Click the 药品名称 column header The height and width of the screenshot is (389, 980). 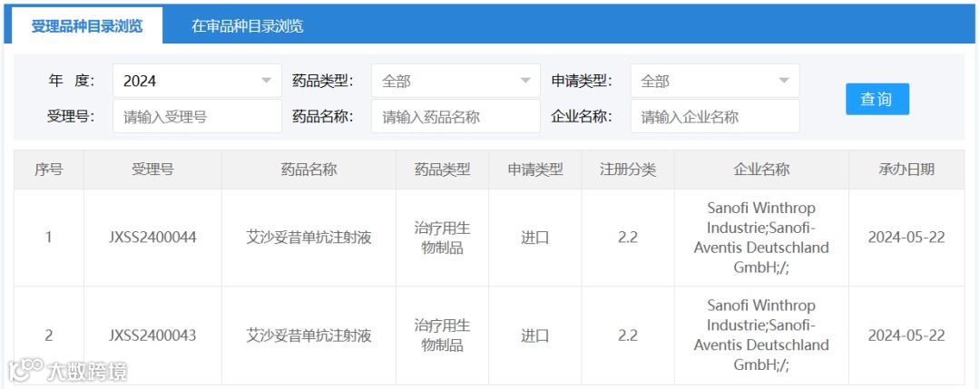click(x=309, y=170)
